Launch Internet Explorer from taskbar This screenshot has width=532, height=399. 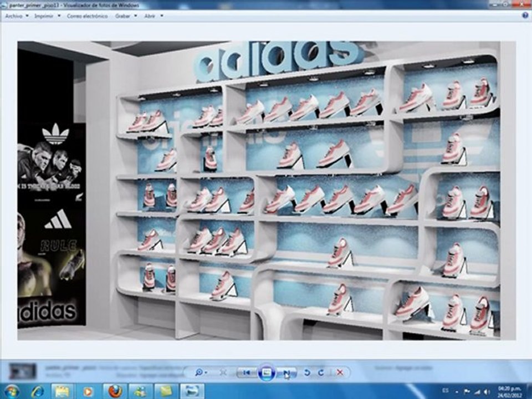tap(37, 392)
